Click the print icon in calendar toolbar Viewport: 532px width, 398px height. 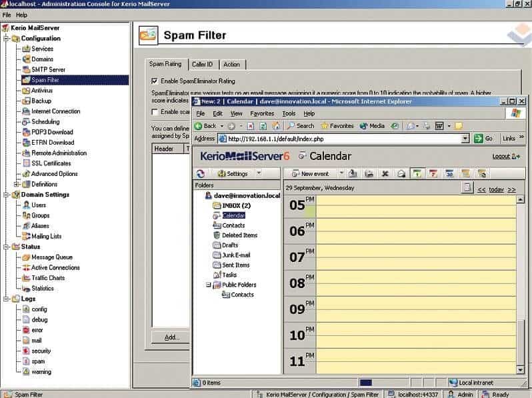[369, 173]
